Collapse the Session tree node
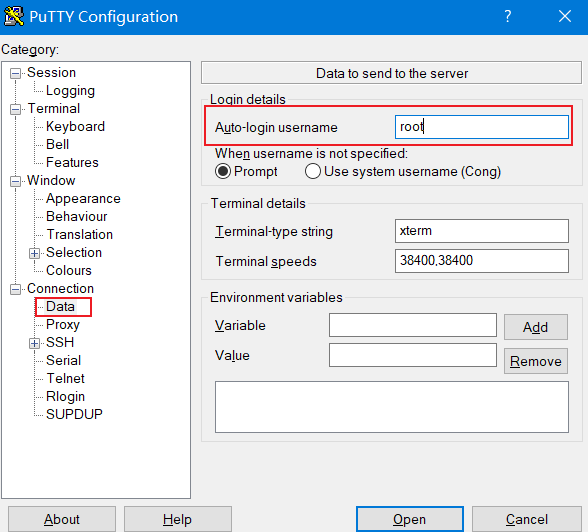Viewport: 588px width, 532px height. pyautogui.click(x=15, y=73)
